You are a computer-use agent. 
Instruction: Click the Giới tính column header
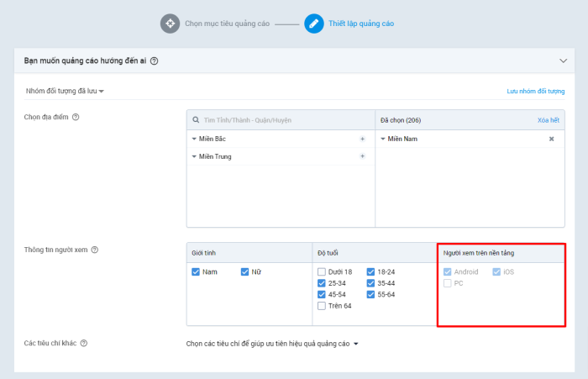[203, 253]
